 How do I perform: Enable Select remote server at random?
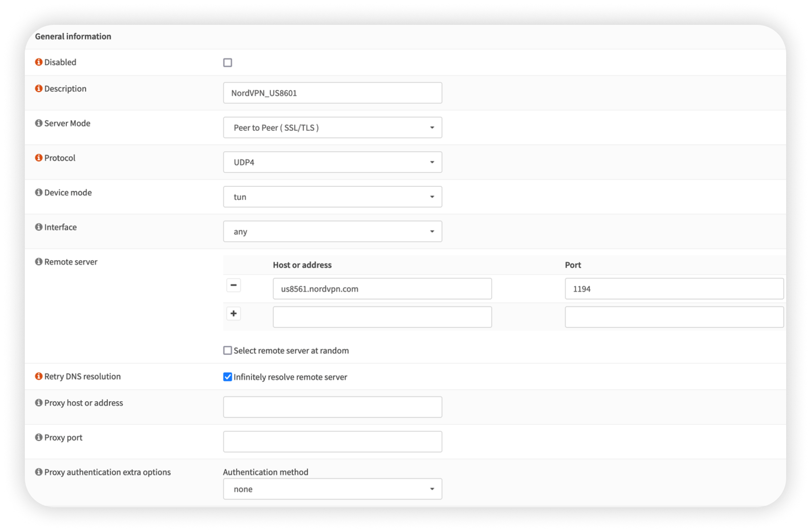pos(228,351)
